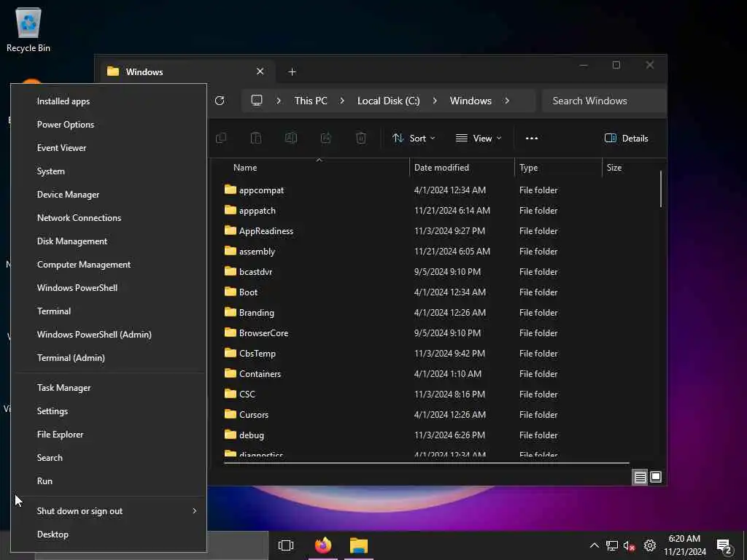
Task: Click the Windows Explorer tab
Action: tap(187, 72)
